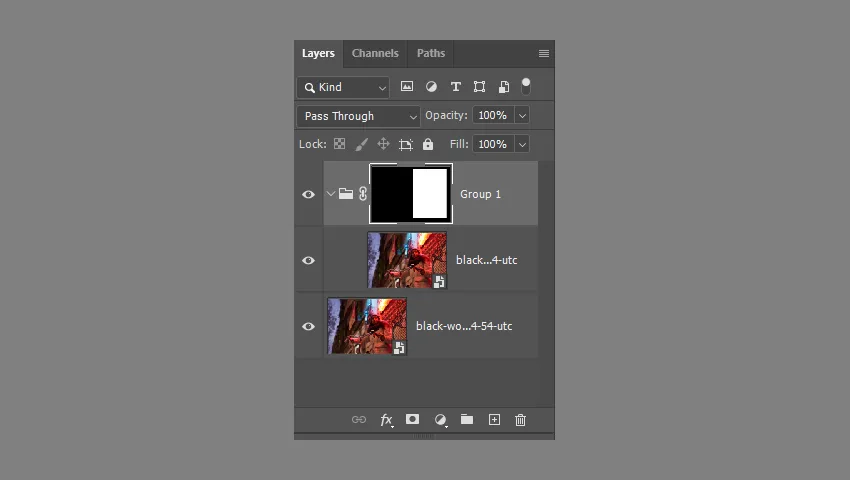The width and height of the screenshot is (850, 480).
Task: Select the Group 1 layer mask thumbnail
Action: tap(411, 194)
